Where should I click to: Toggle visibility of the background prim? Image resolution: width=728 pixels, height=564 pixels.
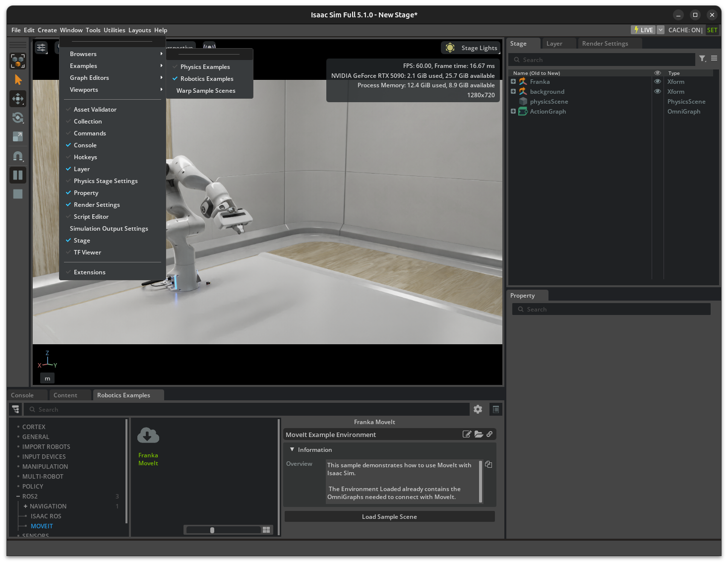[x=658, y=91]
